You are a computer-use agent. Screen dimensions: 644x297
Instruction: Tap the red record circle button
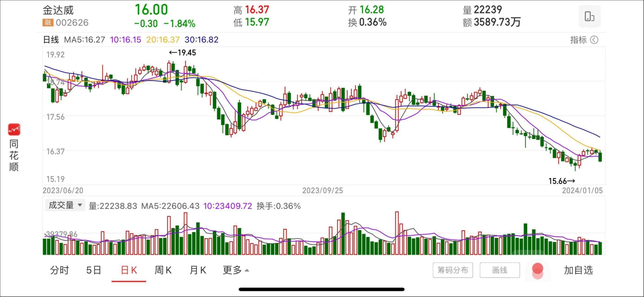[x=537, y=269]
